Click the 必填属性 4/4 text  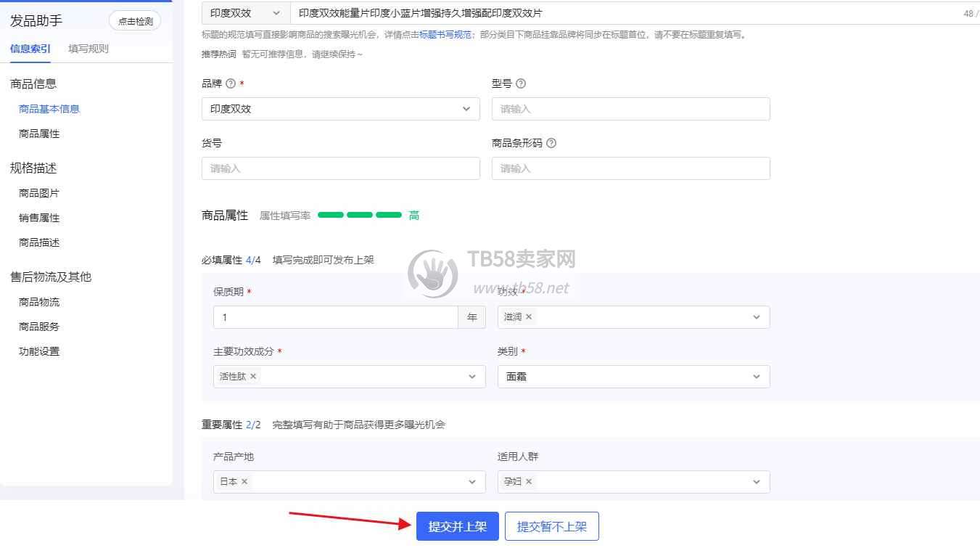(x=231, y=260)
